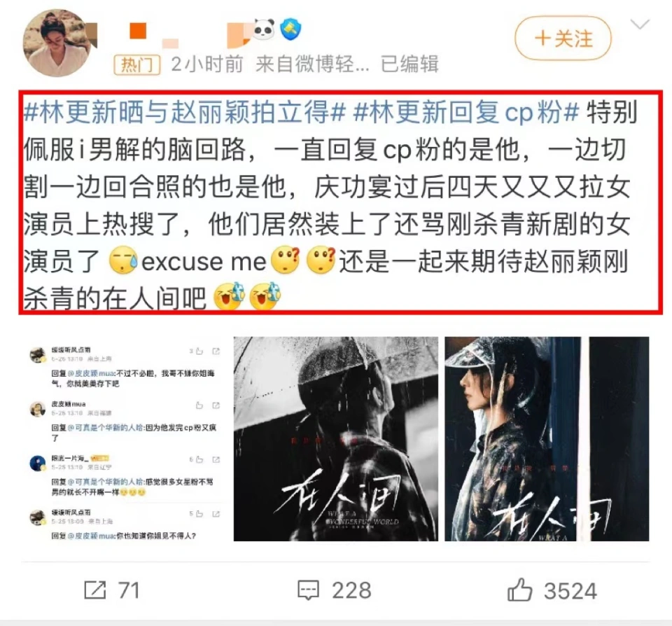Expand the post options chevron
Image resolution: width=672 pixels, height=626 pixels.
point(640,25)
